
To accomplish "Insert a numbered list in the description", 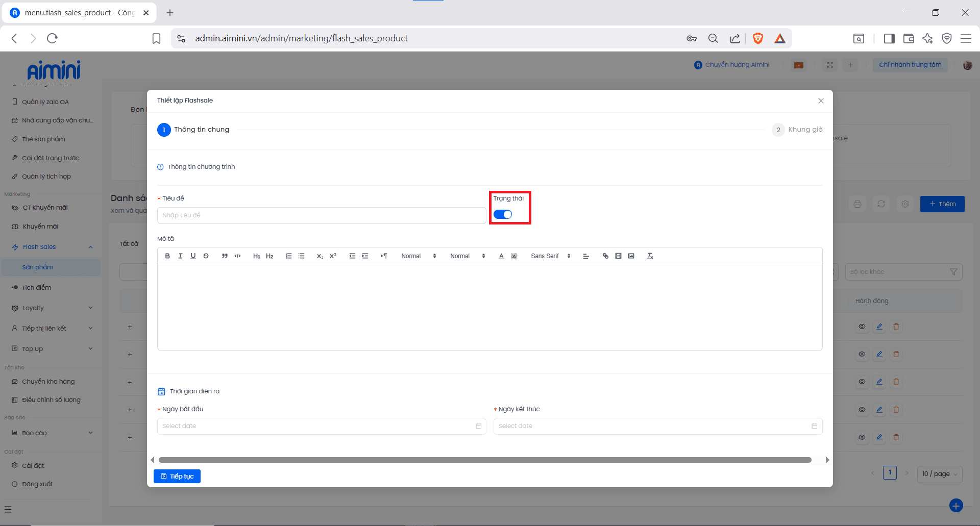I will pyautogui.click(x=288, y=256).
